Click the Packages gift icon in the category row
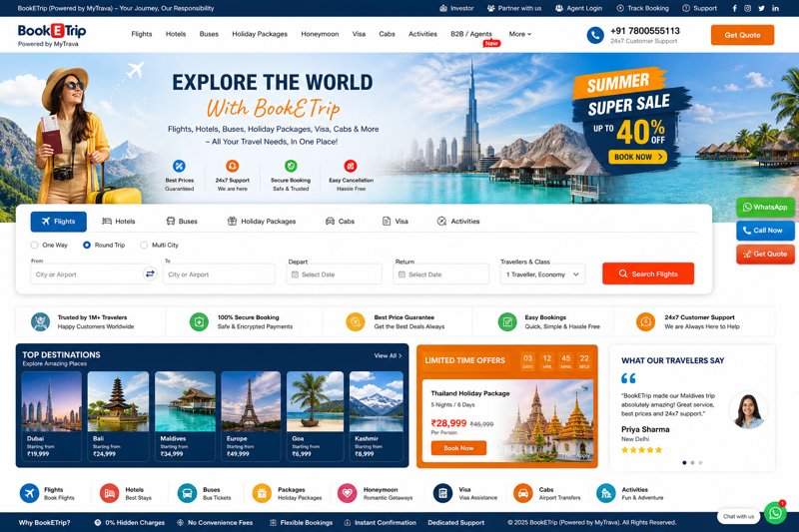The width and height of the screenshot is (799, 532). click(262, 493)
